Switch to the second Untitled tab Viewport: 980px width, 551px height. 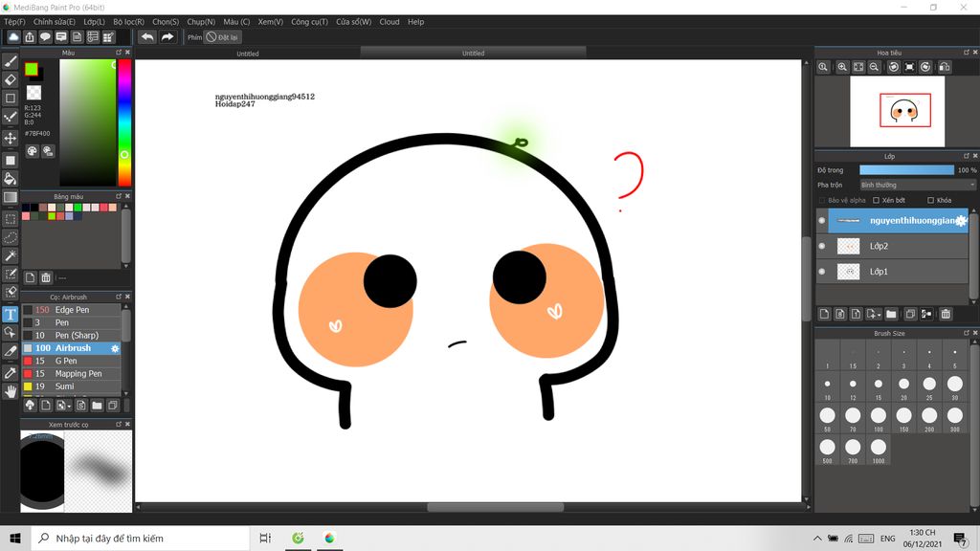click(473, 54)
